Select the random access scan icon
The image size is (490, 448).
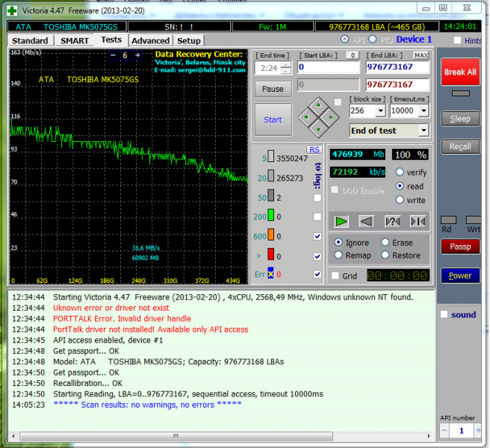click(x=392, y=221)
